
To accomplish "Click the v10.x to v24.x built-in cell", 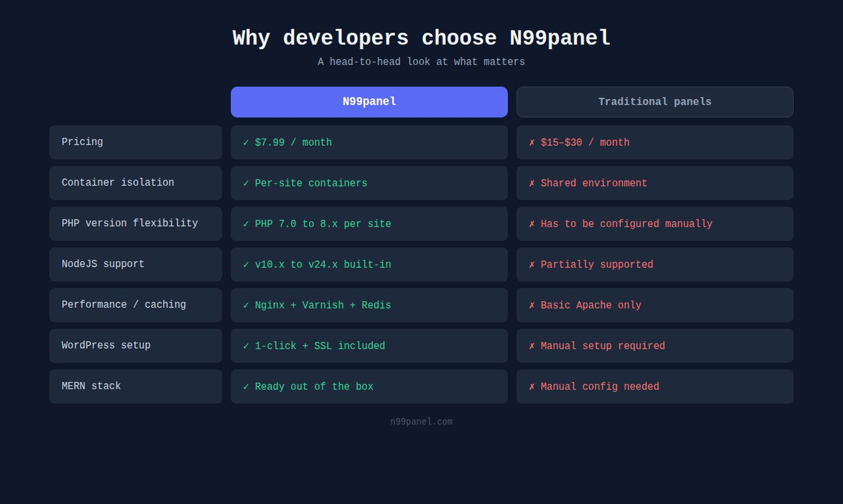I will pos(369,265).
